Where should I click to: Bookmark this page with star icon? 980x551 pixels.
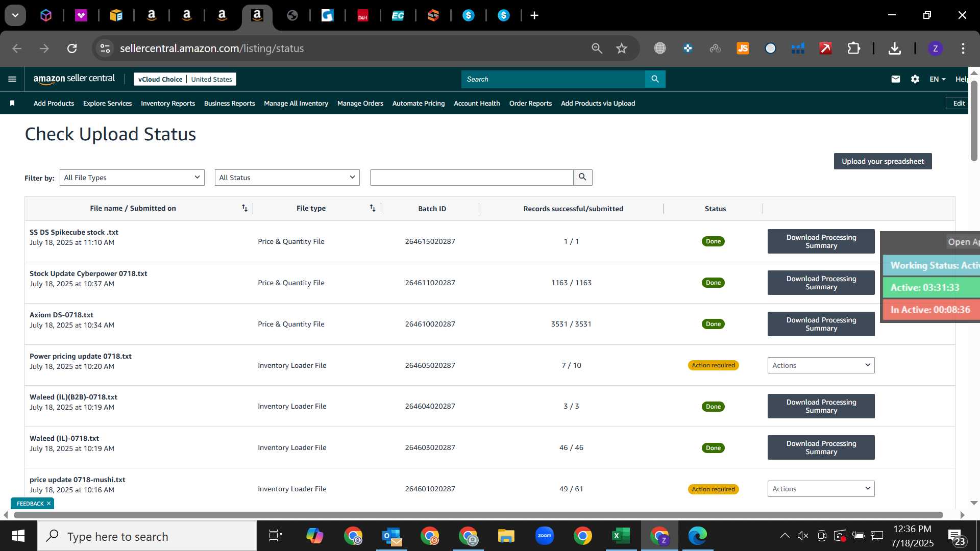pos(621,48)
